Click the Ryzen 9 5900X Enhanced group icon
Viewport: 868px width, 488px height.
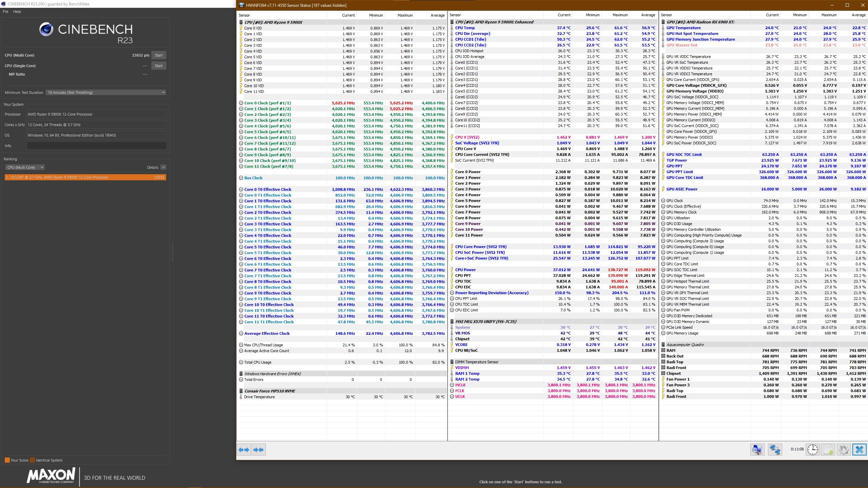tap(452, 22)
